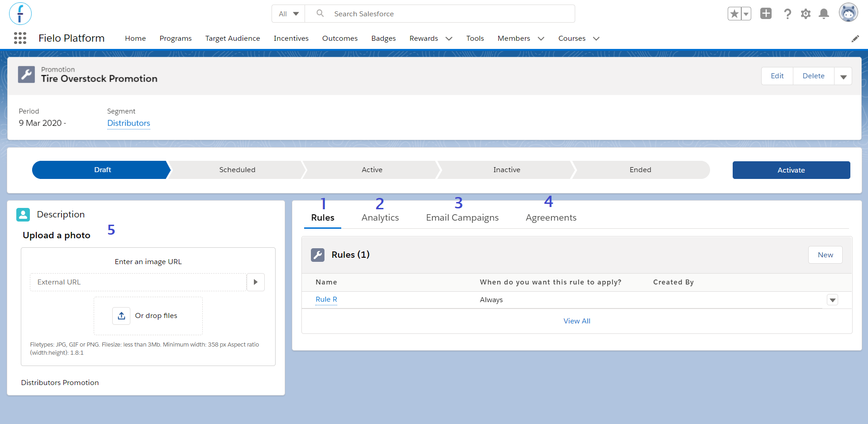The image size is (868, 424).
Task: Open the Programs tab
Action: [x=176, y=39]
